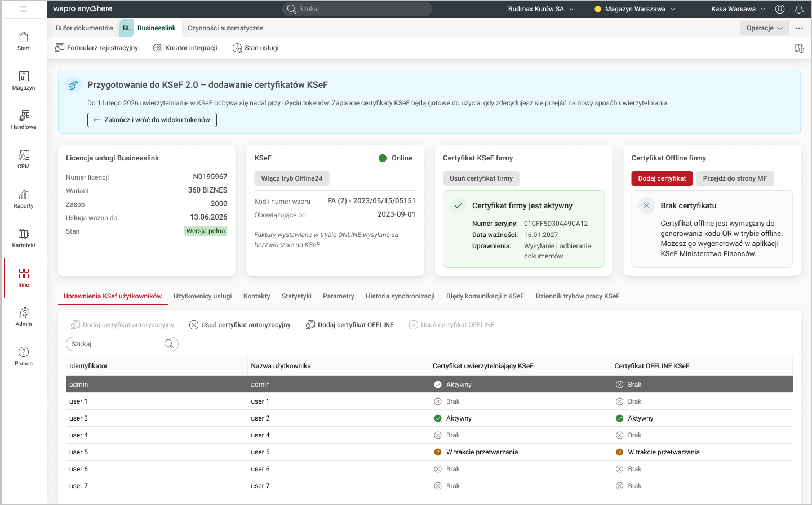The height and width of the screenshot is (505, 812).
Task: Open the CRM sidebar icon
Action: (x=24, y=159)
